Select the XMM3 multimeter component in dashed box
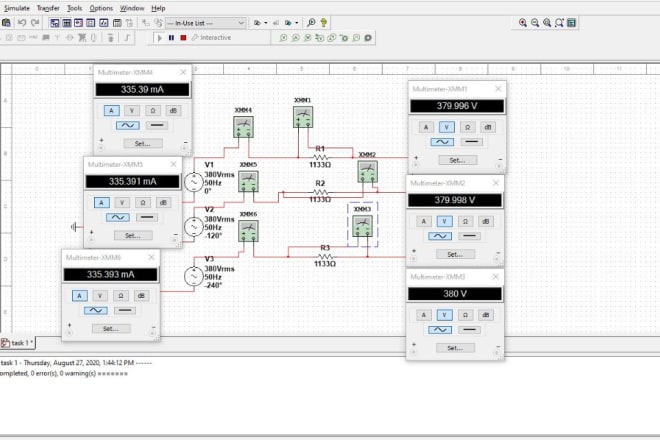660x440 pixels. (x=362, y=225)
